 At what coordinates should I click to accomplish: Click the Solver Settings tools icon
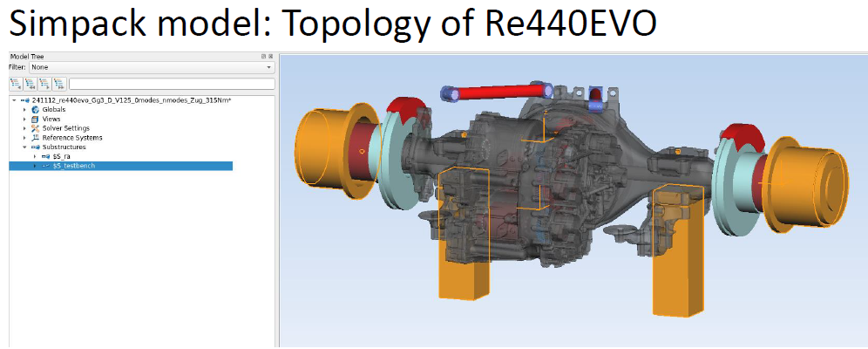pyautogui.click(x=35, y=128)
